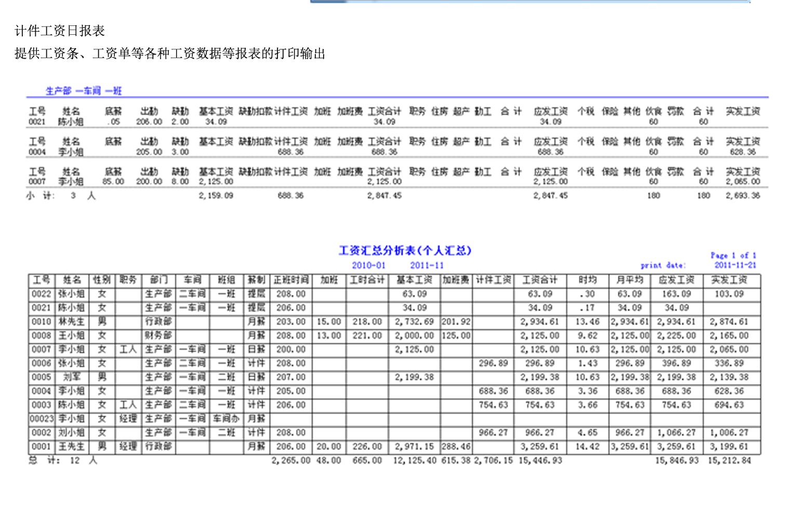The width and height of the screenshot is (812, 517).
Task: Click the total piece wage "2,706.15"
Action: (x=493, y=460)
